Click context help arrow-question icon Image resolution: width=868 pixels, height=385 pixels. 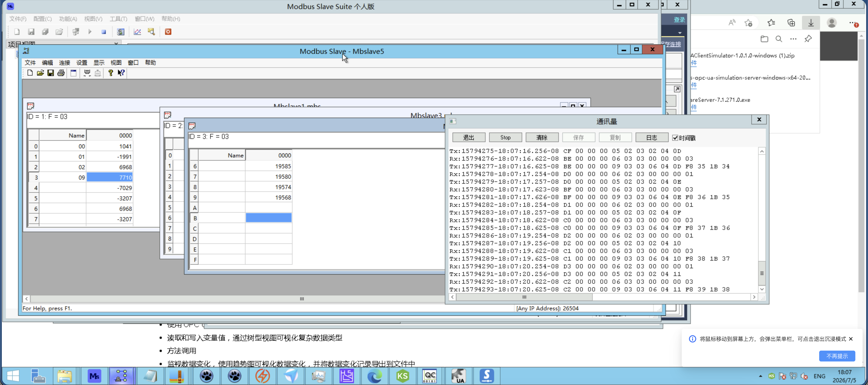click(121, 73)
